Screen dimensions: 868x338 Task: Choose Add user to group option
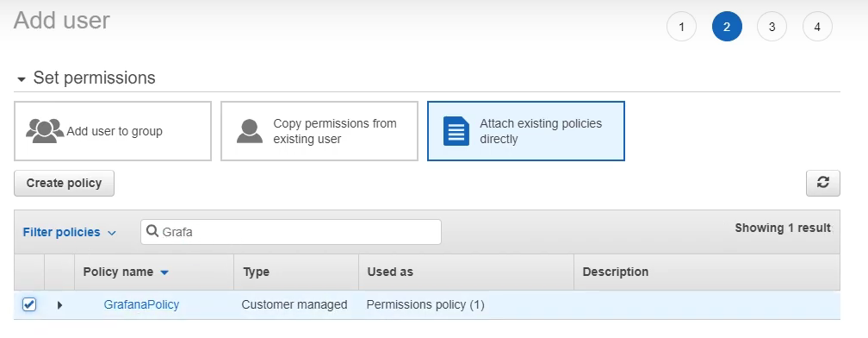point(113,131)
